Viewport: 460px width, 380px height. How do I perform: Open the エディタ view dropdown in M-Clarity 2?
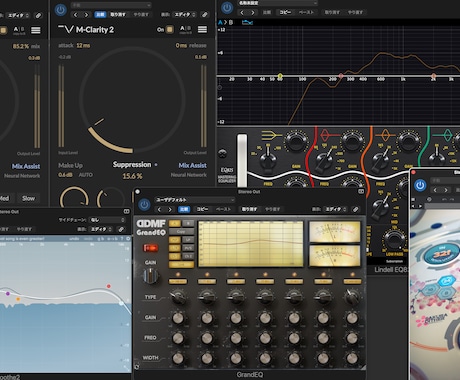tap(185, 15)
